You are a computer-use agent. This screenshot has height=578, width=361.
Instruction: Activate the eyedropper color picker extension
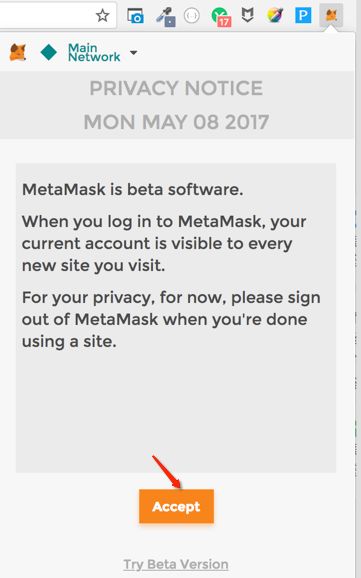tap(165, 17)
